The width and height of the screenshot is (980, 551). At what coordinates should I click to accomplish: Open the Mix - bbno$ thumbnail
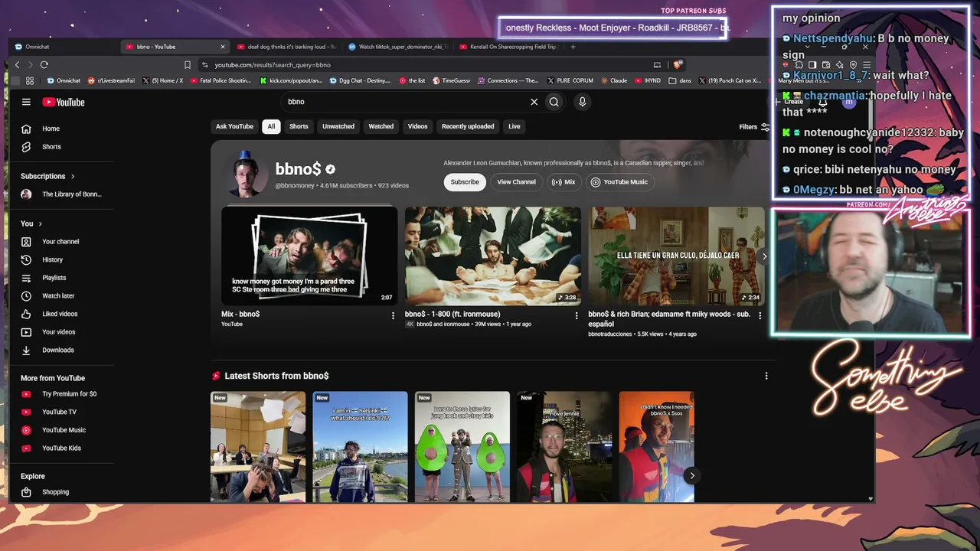(309, 256)
